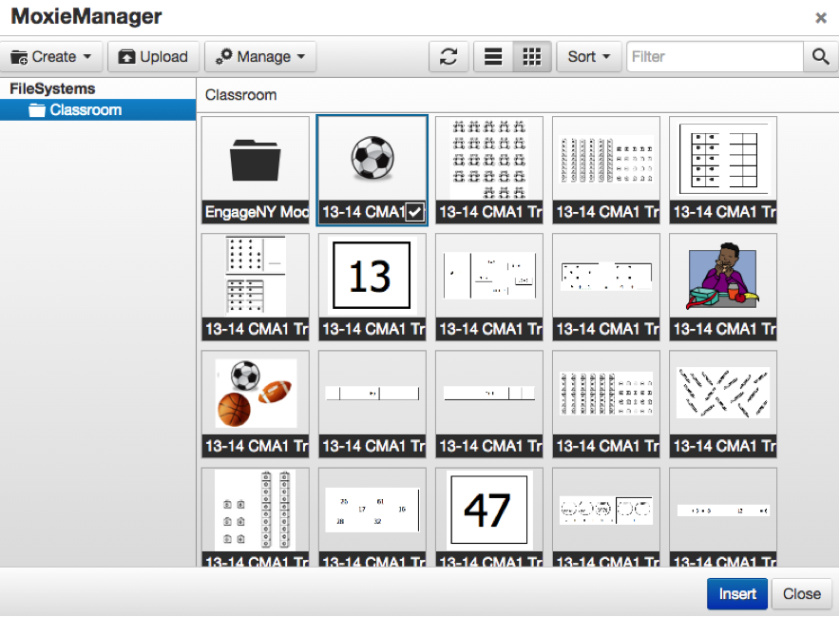
Task: Switch to grid thumbnail view
Action: click(x=531, y=56)
